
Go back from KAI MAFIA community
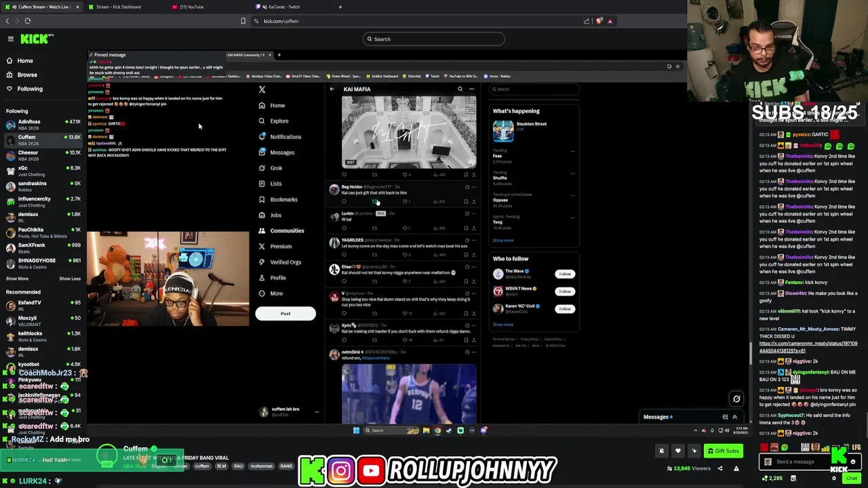332,89
